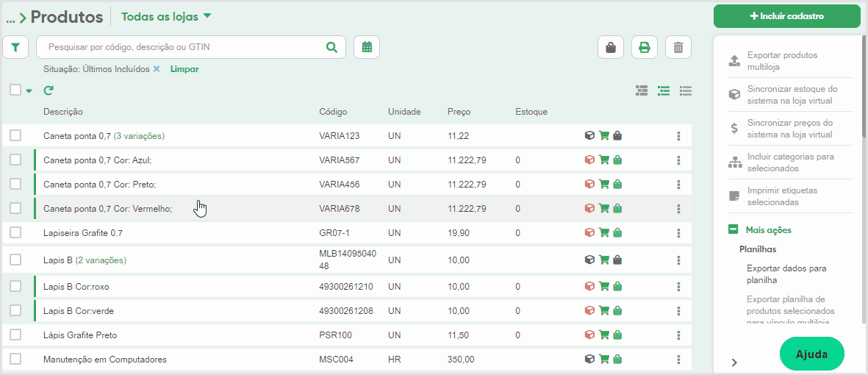Screen dimensions: 868x375
Task: Click red stock box icon for VARIA678
Action: coord(589,208)
